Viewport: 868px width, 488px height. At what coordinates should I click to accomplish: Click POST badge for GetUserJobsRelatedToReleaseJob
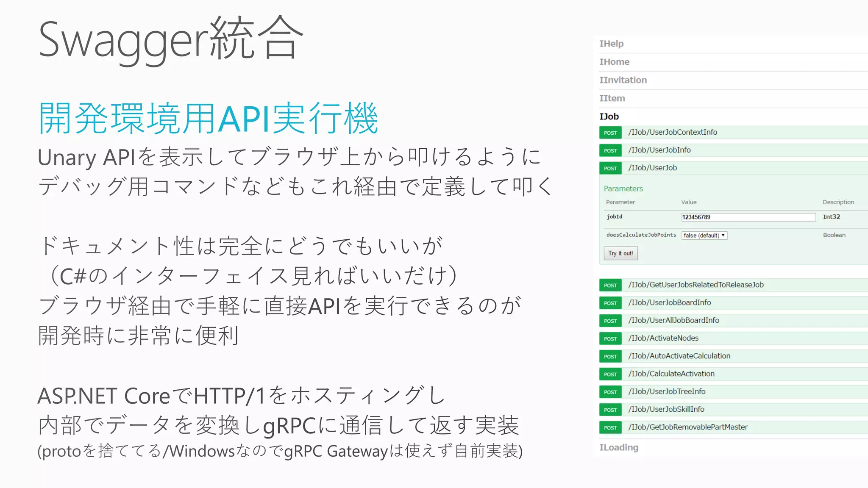tap(610, 285)
